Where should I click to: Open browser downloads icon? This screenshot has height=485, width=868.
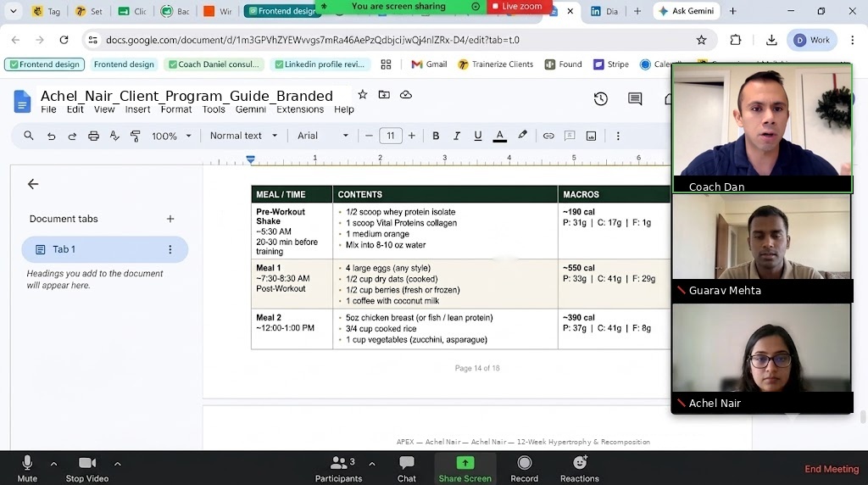pos(771,40)
